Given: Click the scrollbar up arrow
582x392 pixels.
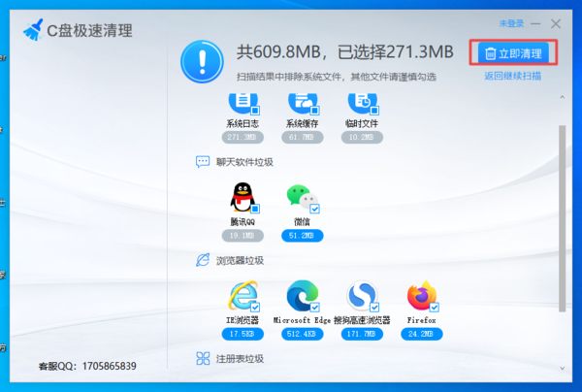Looking at the screenshot, I should click(562, 97).
